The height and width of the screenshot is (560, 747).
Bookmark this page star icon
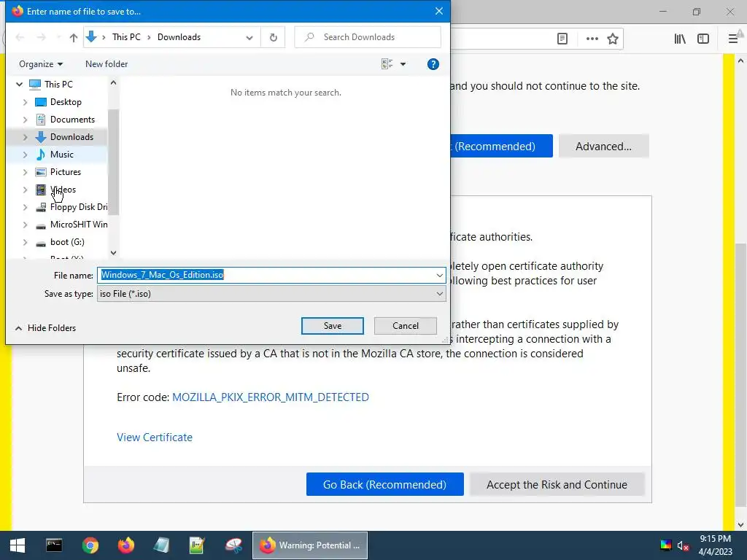[613, 39]
